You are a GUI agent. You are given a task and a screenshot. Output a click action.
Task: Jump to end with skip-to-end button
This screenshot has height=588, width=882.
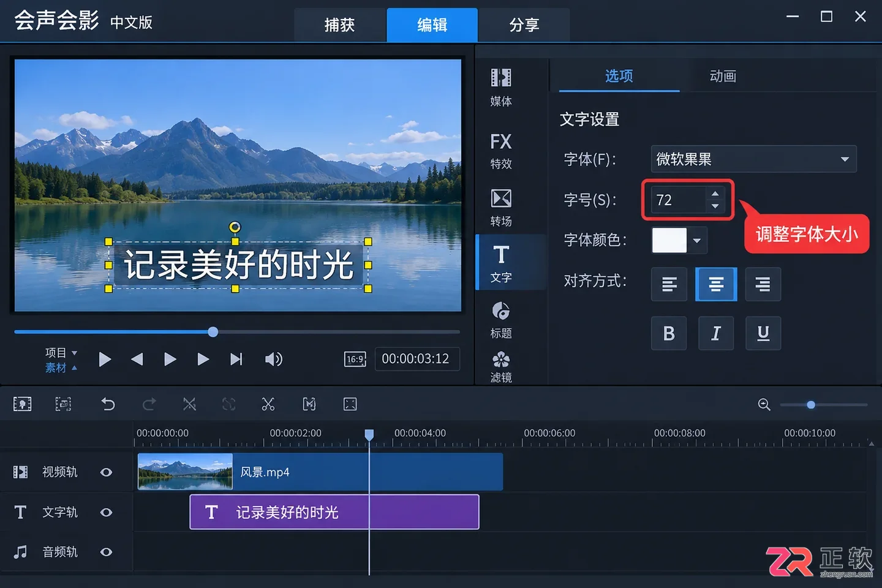tap(236, 360)
